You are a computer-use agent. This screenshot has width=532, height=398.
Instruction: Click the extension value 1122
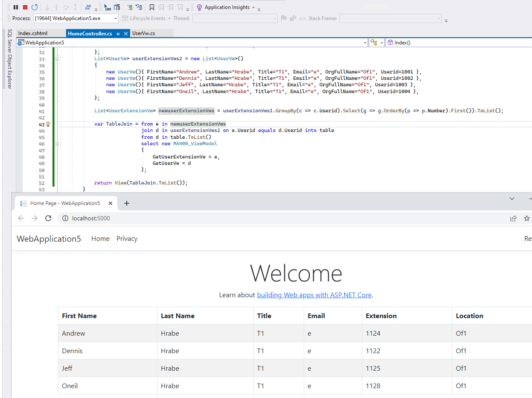point(373,351)
